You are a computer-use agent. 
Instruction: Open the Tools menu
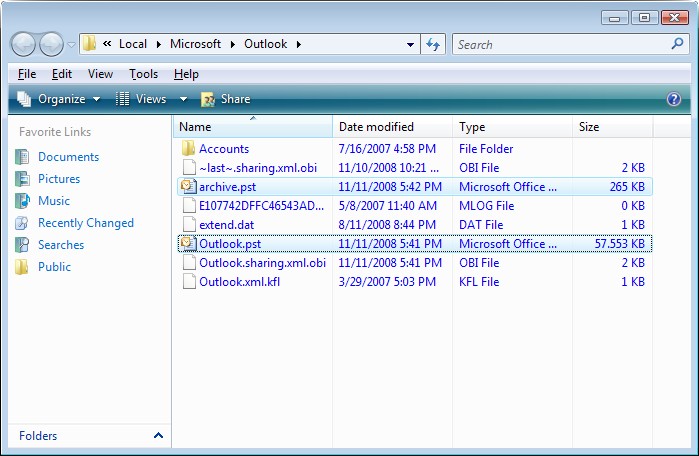[x=144, y=74]
